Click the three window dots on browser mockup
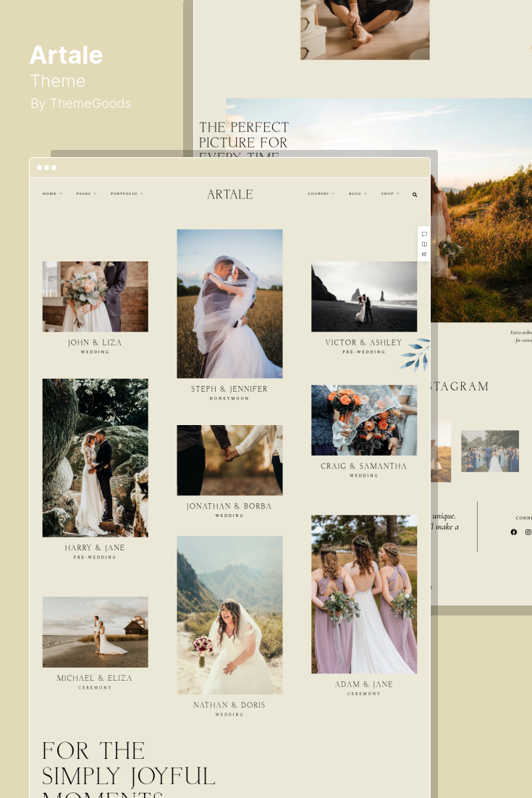This screenshot has width=532, height=798. point(47,167)
